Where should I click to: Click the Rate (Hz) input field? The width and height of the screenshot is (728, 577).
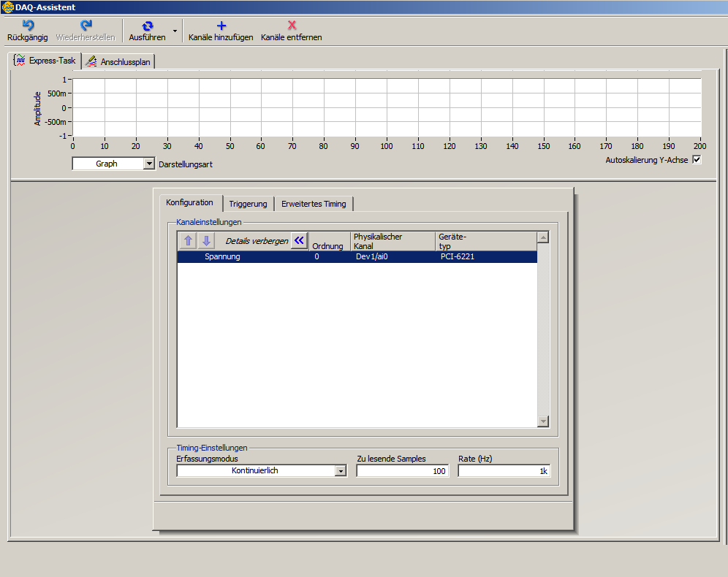tap(504, 471)
